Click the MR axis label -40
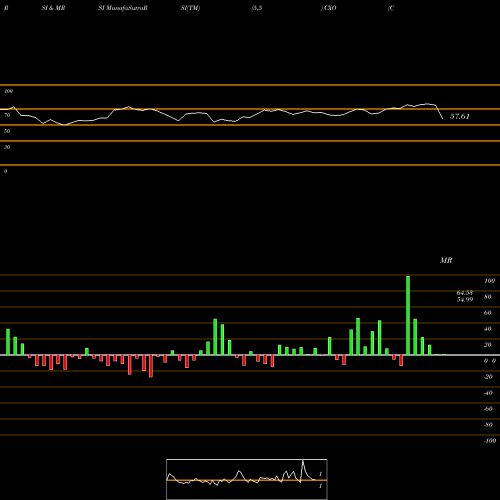Image resolution: width=500 pixels, height=500 pixels. click(x=488, y=393)
